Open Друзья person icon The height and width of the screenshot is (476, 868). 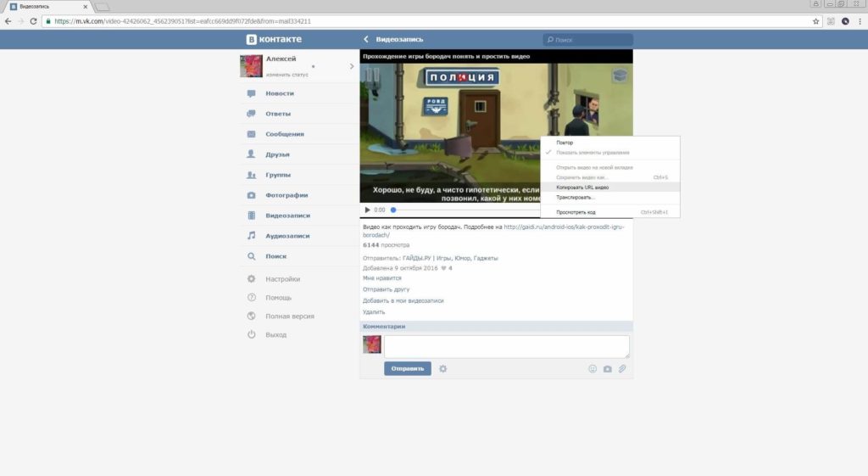(251, 154)
